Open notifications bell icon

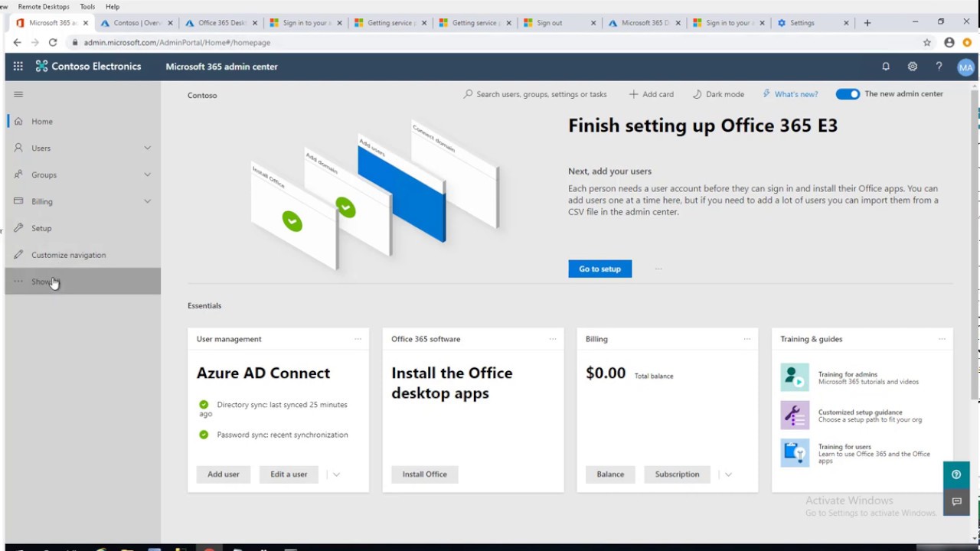(886, 67)
